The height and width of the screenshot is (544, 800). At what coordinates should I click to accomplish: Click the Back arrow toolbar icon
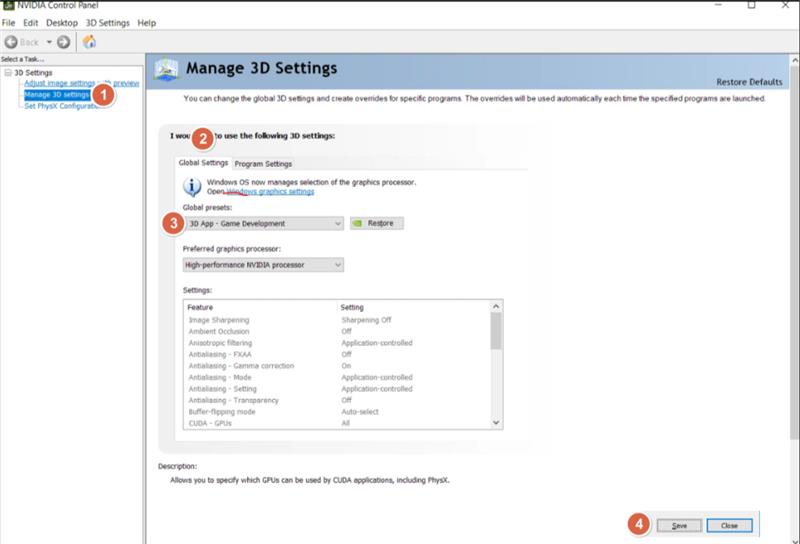pyautogui.click(x=12, y=42)
